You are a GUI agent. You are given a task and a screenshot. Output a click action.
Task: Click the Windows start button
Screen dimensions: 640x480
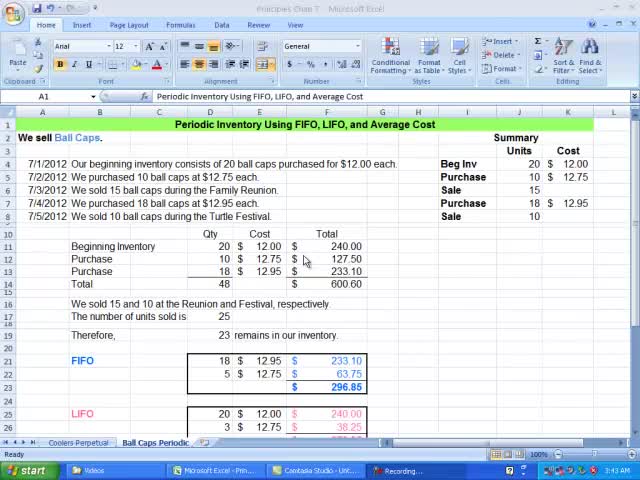(x=26, y=470)
